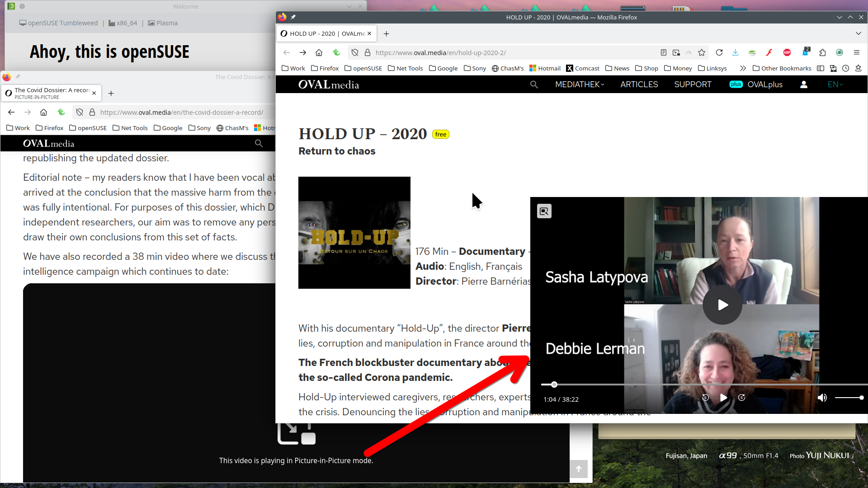Click the back-to-top arrow in Covid Dossier window
Image resolution: width=868 pixels, height=488 pixels.
point(578,469)
